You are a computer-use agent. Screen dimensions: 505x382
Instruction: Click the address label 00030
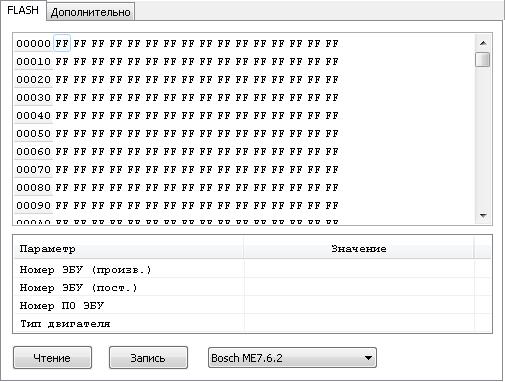[33, 98]
